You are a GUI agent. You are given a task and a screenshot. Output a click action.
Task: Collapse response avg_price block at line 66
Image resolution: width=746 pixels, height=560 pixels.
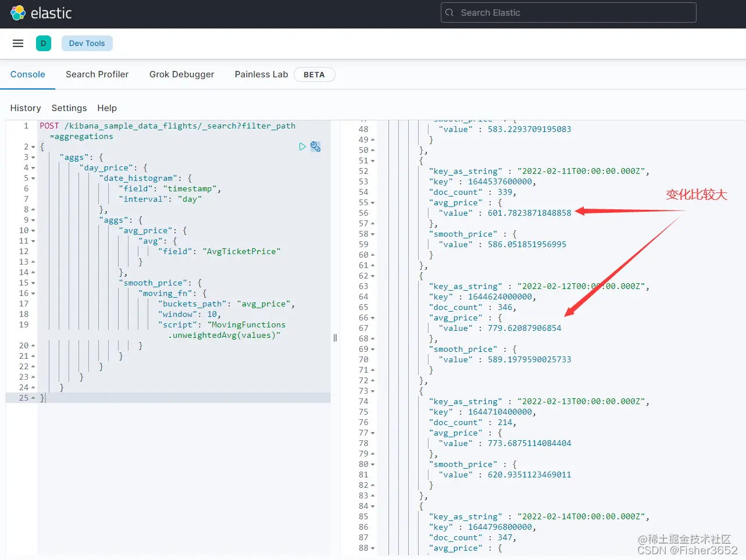click(x=373, y=318)
